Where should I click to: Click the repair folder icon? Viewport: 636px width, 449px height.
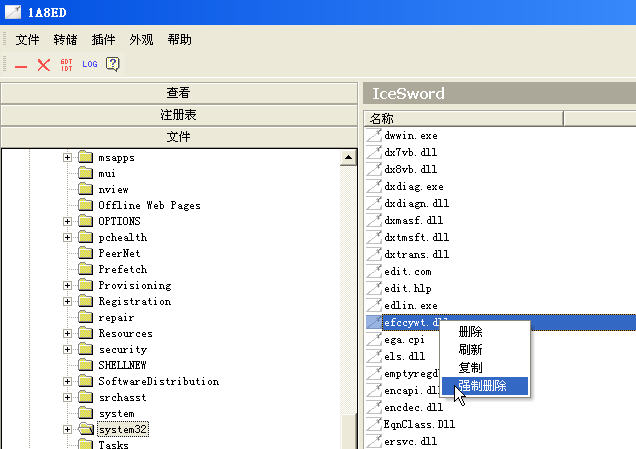pos(86,317)
